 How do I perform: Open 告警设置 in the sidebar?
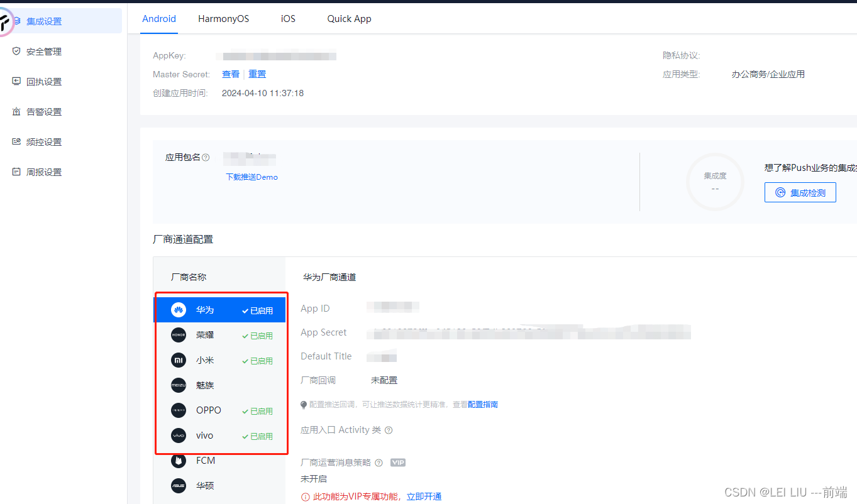[44, 112]
